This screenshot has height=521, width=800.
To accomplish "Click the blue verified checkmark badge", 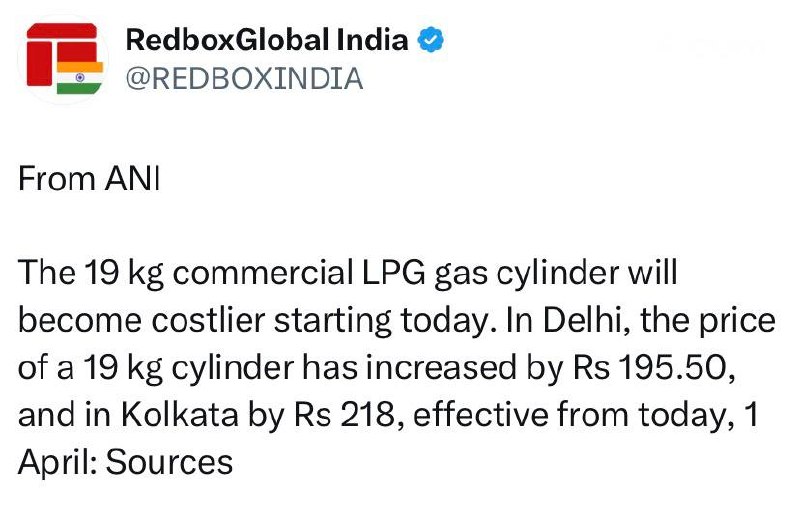I will (x=431, y=41).
